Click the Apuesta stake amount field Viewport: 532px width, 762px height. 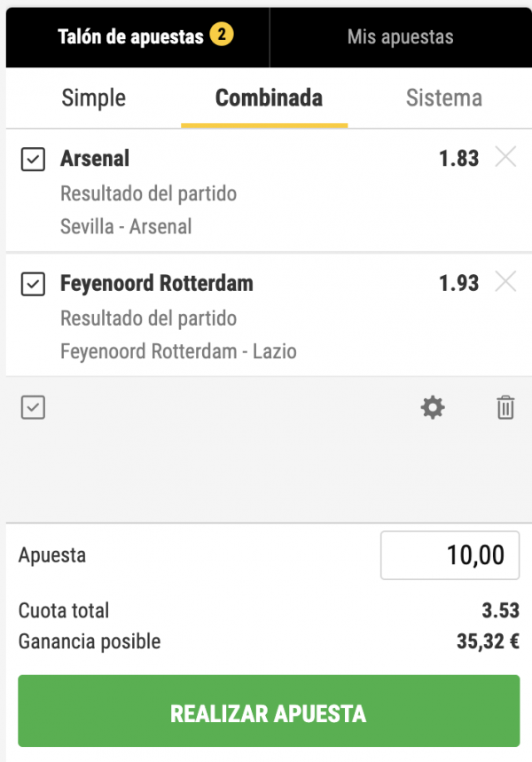tap(450, 556)
